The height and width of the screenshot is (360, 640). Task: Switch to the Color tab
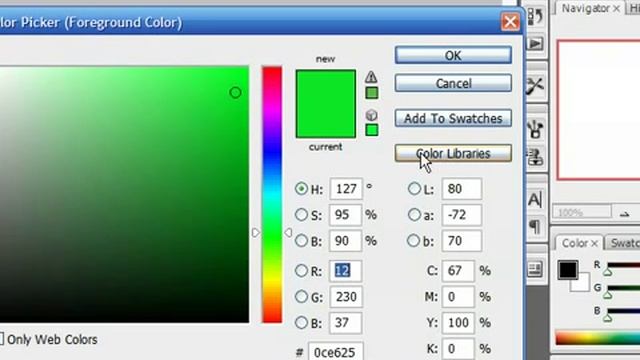(575, 243)
